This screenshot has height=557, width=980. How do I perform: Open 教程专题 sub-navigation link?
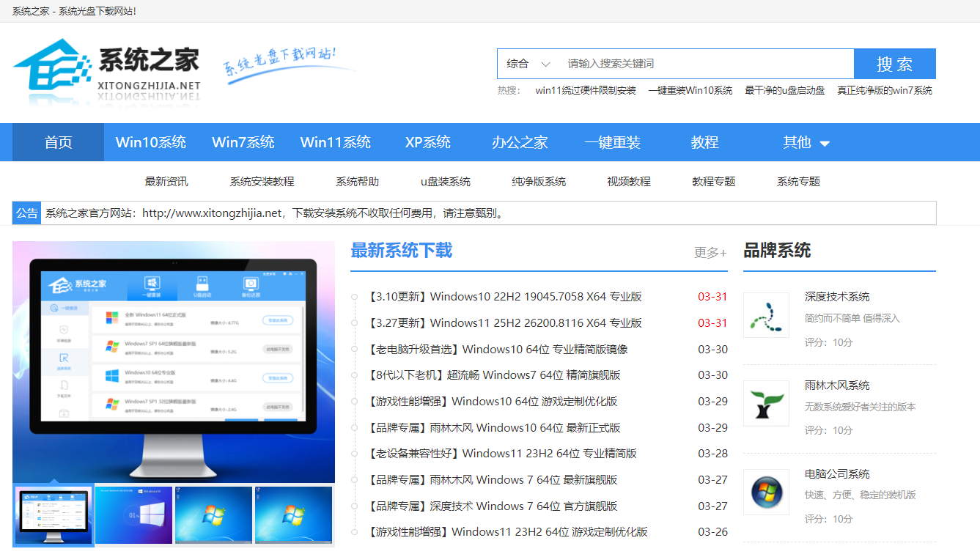click(714, 181)
